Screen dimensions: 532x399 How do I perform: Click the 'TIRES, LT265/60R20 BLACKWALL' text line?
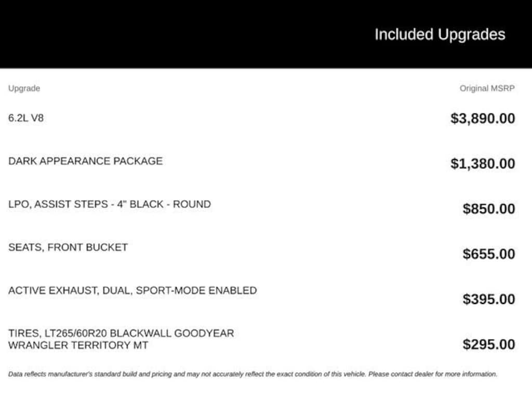click(90, 333)
